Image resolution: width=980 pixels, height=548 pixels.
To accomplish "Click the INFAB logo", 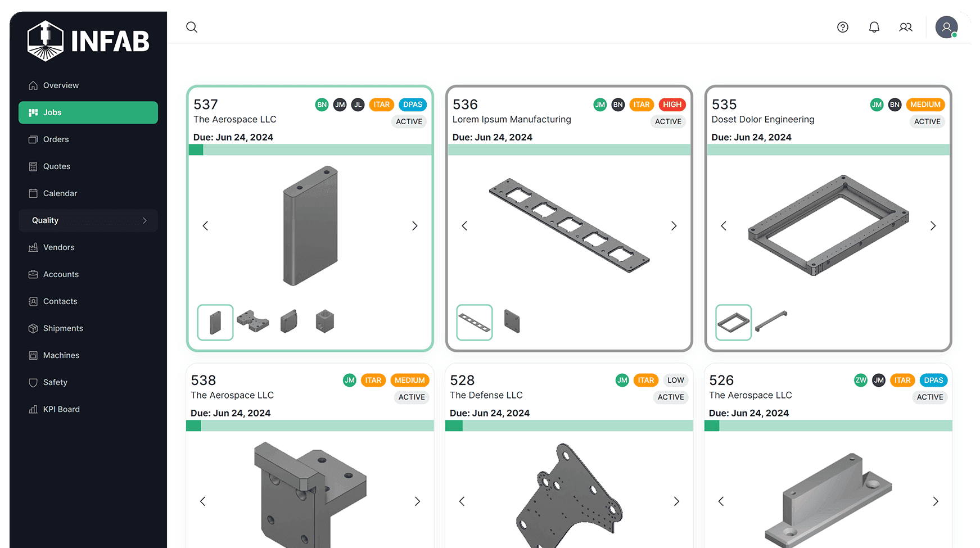I will click(88, 41).
